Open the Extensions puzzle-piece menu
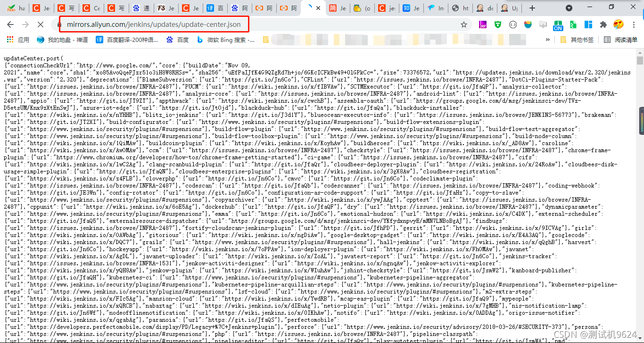644x343 pixels. pyautogui.click(x=603, y=24)
